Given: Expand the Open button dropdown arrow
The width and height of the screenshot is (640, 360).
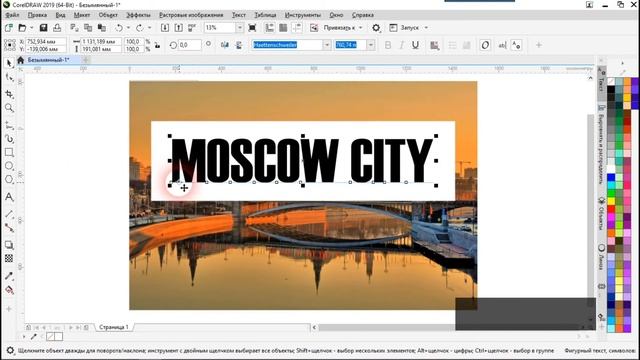Looking at the screenshot, I should click(31, 28).
